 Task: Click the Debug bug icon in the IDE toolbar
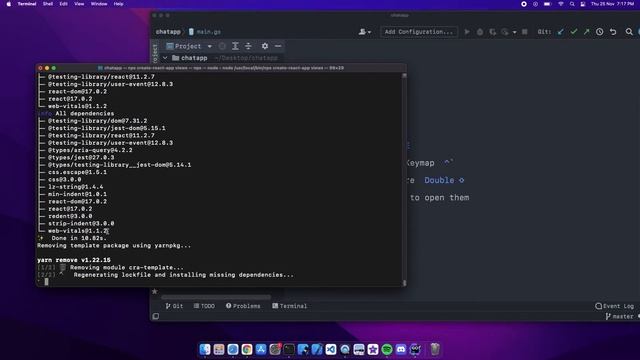tap(480, 32)
